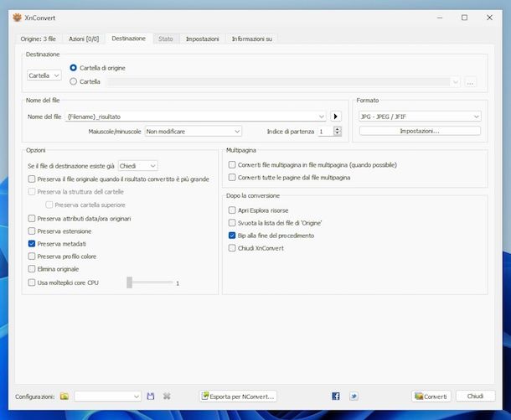
Task: Expand the Nome del file pattern dropdown
Action: coord(322,117)
